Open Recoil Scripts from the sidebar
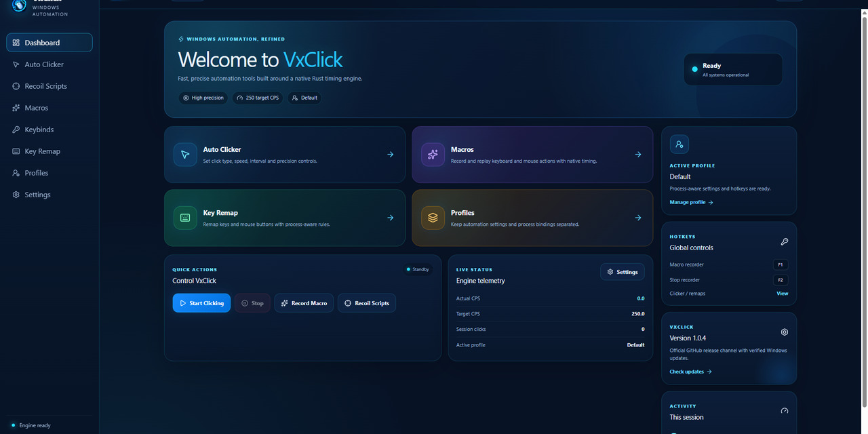 50,86
